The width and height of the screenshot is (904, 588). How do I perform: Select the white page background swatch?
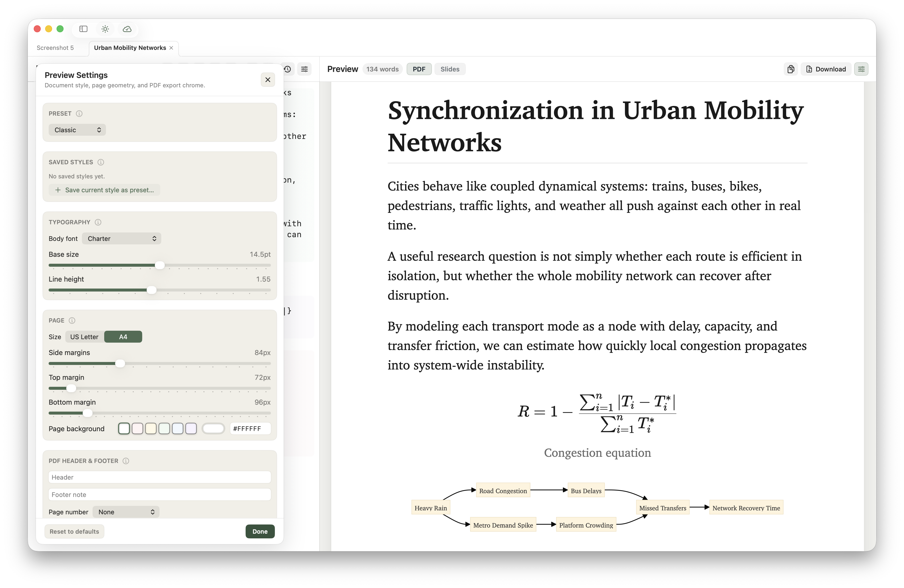[x=124, y=429]
